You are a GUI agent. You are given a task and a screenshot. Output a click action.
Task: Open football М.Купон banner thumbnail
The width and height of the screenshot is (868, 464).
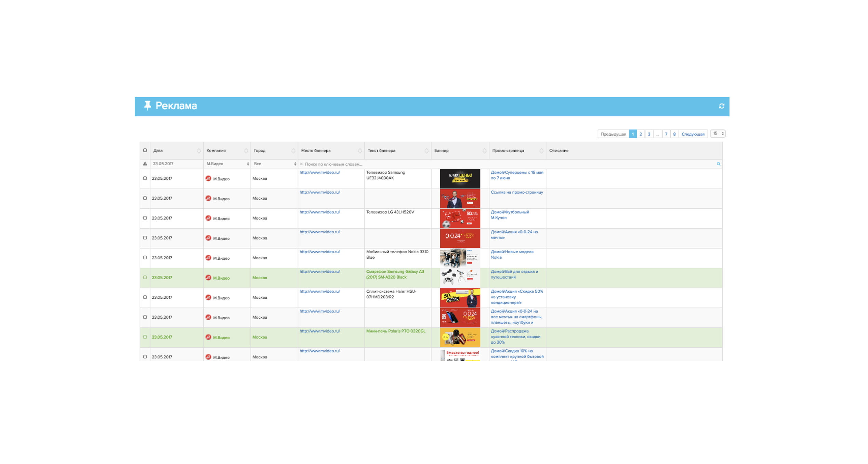460,218
